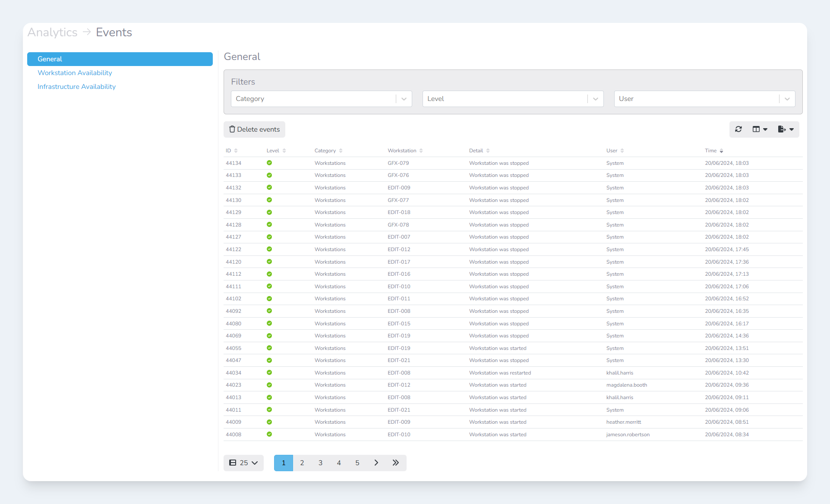The image size is (830, 504).
Task: Click green level icon for event 44134
Action: tap(269, 163)
